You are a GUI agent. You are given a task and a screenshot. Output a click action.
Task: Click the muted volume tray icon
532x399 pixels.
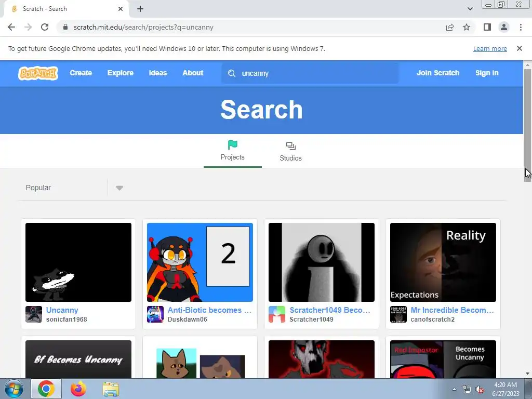pos(480,390)
